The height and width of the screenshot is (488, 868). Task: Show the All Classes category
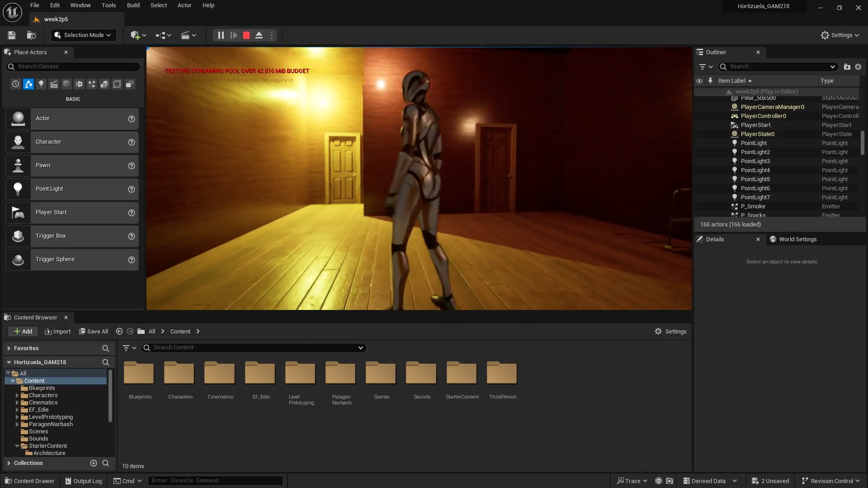(x=130, y=84)
